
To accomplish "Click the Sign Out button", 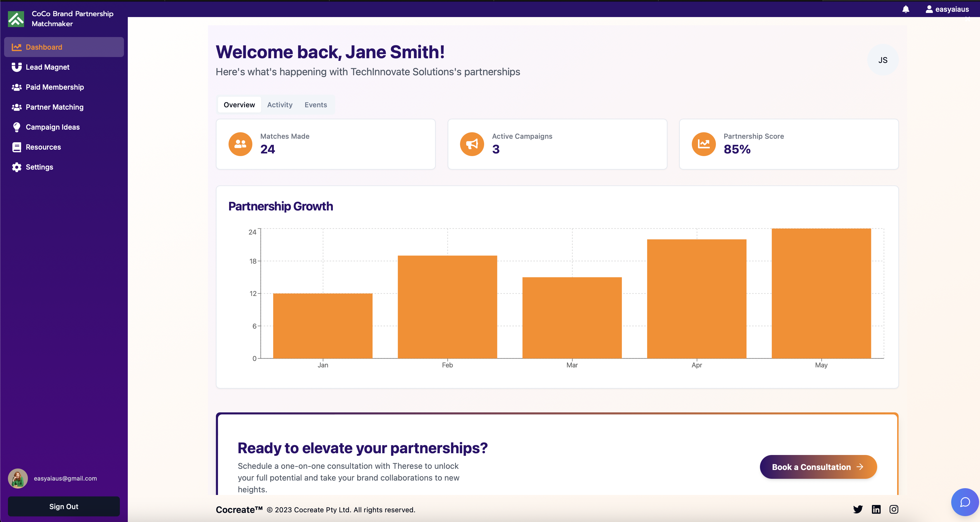I will 63,506.
